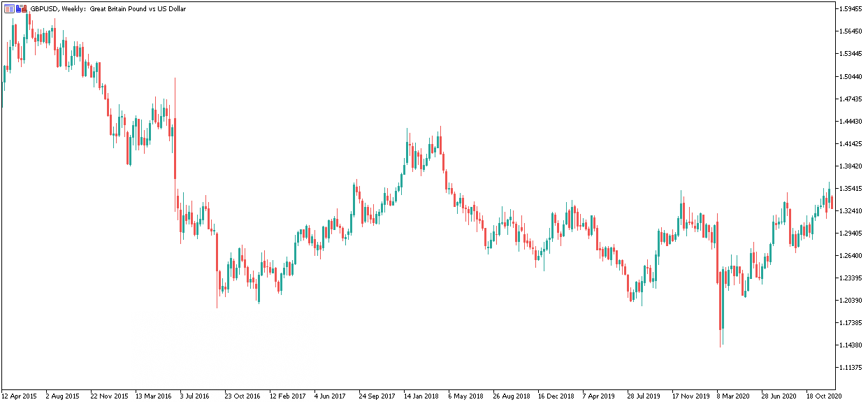Select the 1.41425 price label
This screenshot has height=402, width=868.
coord(851,143)
